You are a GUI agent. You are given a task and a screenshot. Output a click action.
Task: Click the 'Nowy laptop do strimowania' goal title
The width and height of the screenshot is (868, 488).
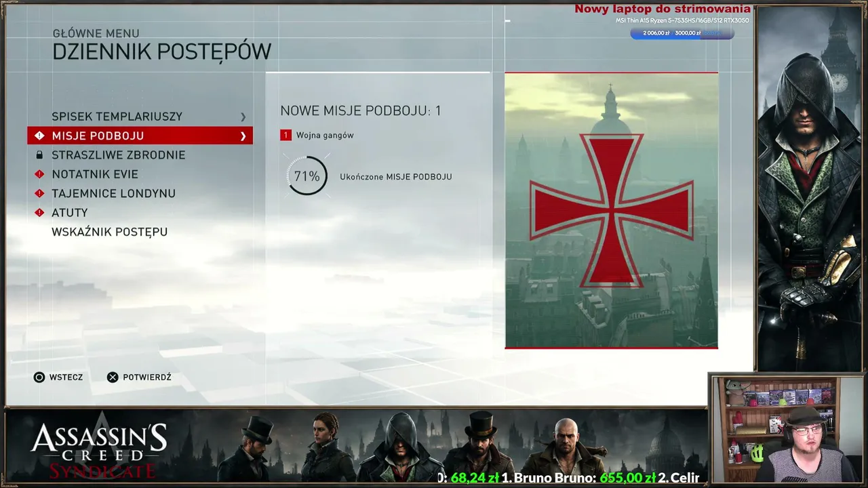point(663,9)
